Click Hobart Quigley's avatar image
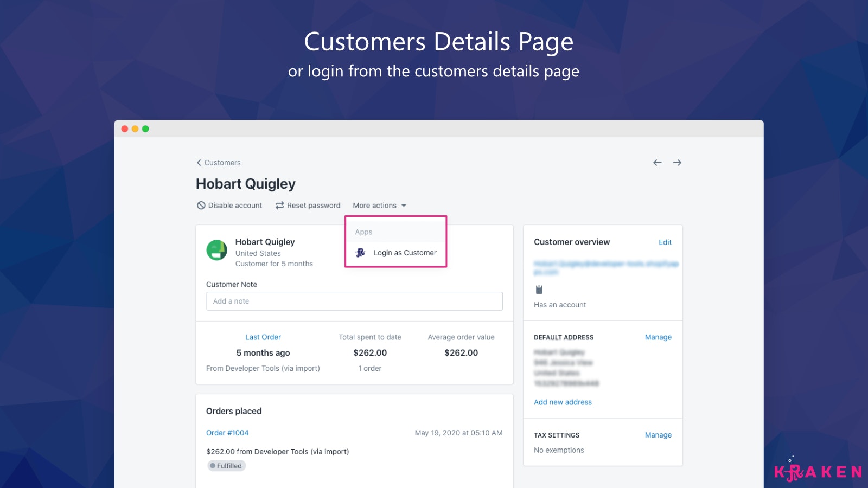 click(216, 251)
